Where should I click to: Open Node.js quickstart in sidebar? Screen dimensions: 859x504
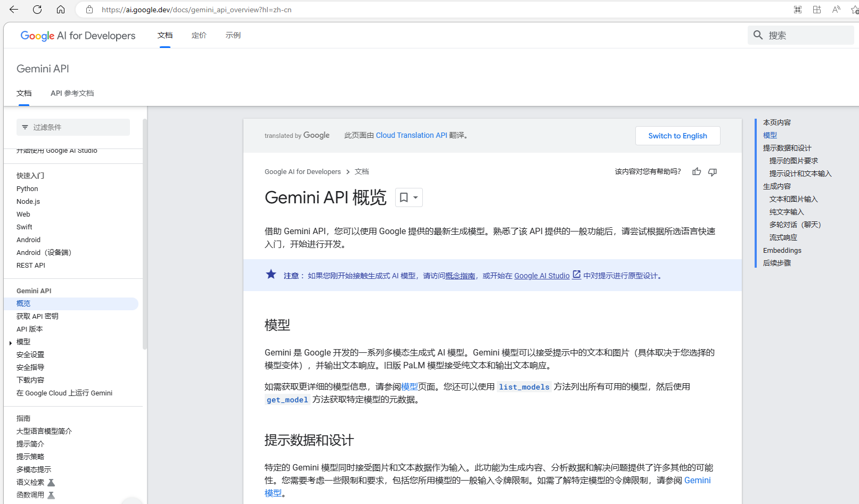point(28,201)
